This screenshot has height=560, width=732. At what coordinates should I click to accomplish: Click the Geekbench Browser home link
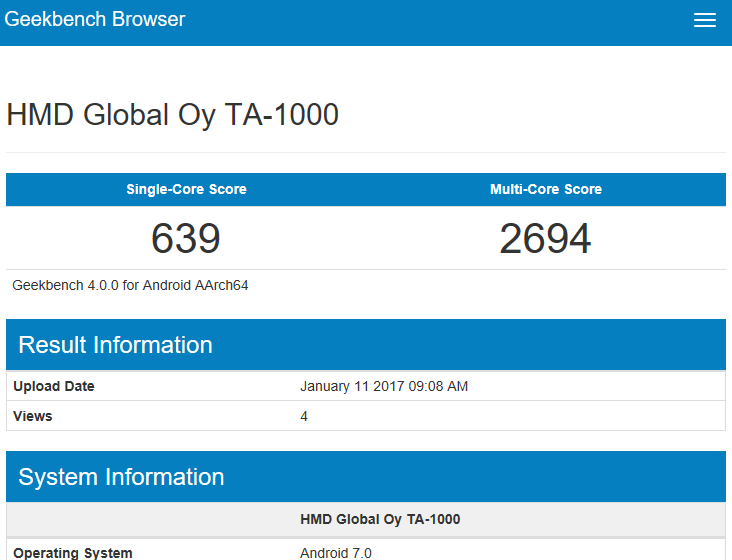click(95, 20)
